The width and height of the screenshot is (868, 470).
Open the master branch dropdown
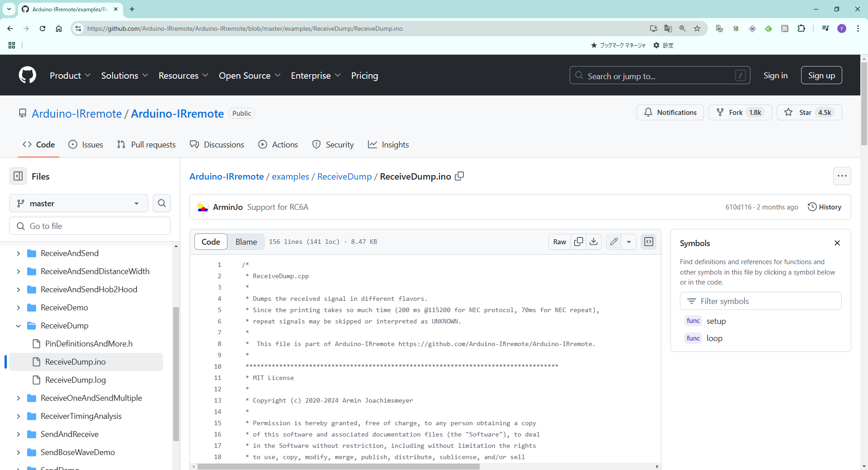[79, 204]
